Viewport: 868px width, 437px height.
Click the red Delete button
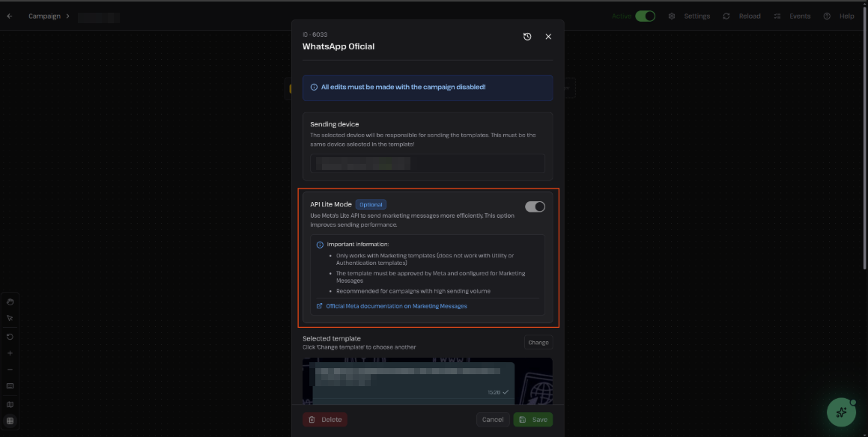(x=325, y=420)
